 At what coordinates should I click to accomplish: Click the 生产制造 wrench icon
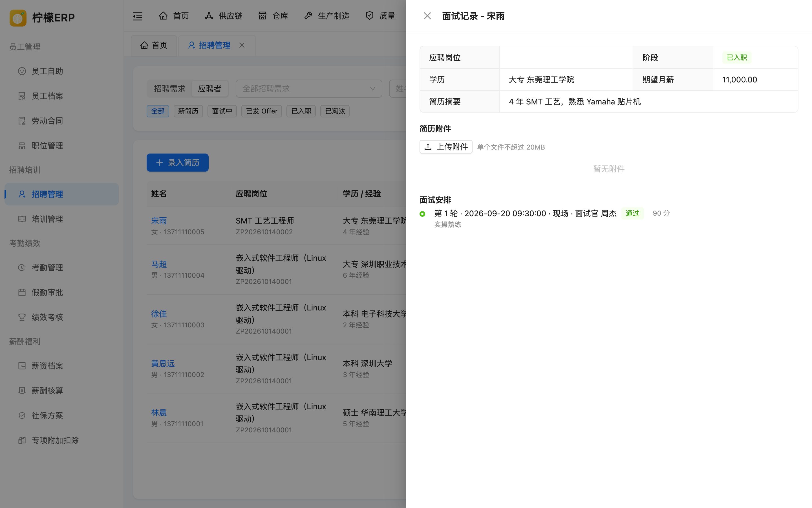[x=308, y=16]
